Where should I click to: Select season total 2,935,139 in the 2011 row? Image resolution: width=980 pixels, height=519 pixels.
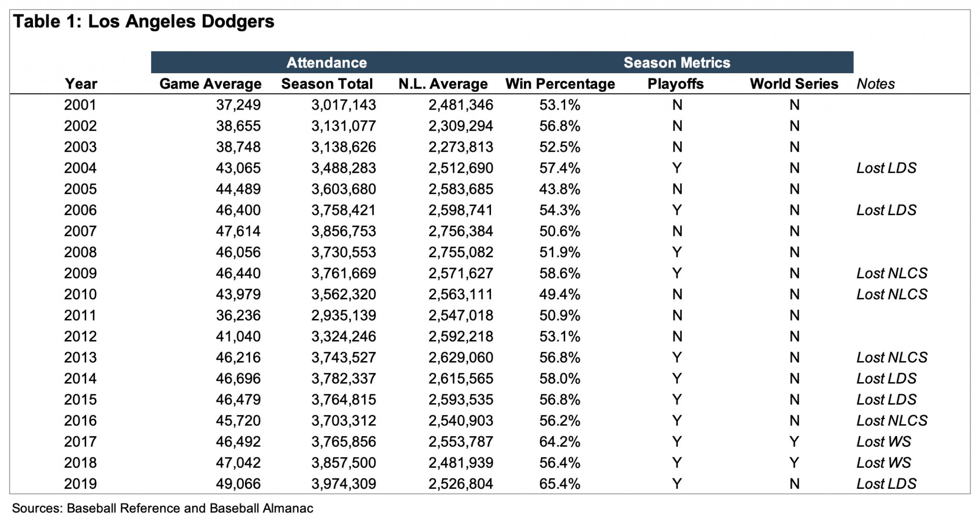[x=343, y=315]
